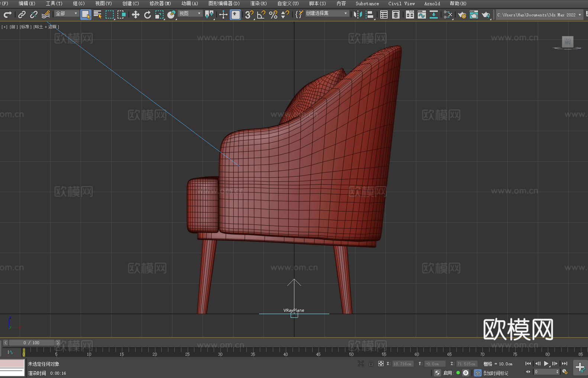Click the ViewCube front face
The image size is (588, 378).
[568, 42]
